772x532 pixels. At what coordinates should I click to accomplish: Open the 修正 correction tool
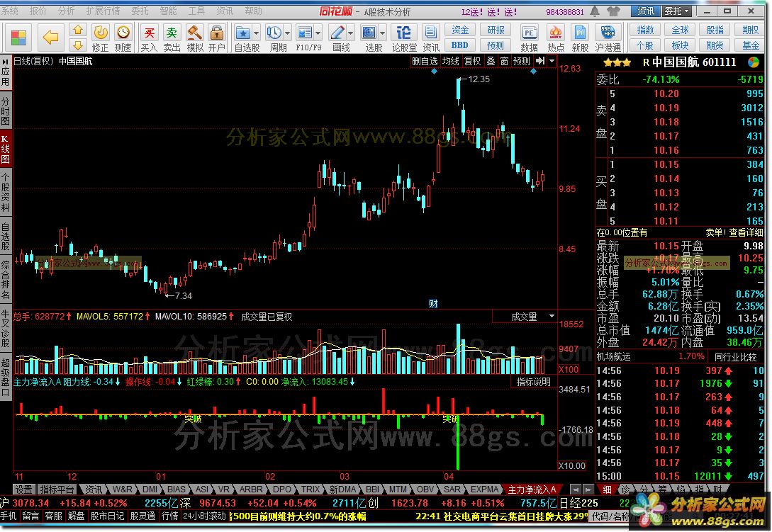(101, 38)
